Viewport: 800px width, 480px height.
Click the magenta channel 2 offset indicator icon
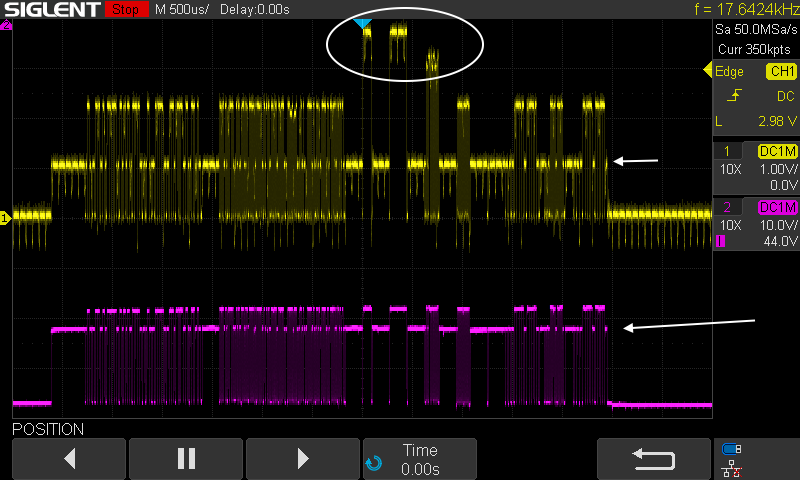[x=720, y=241]
